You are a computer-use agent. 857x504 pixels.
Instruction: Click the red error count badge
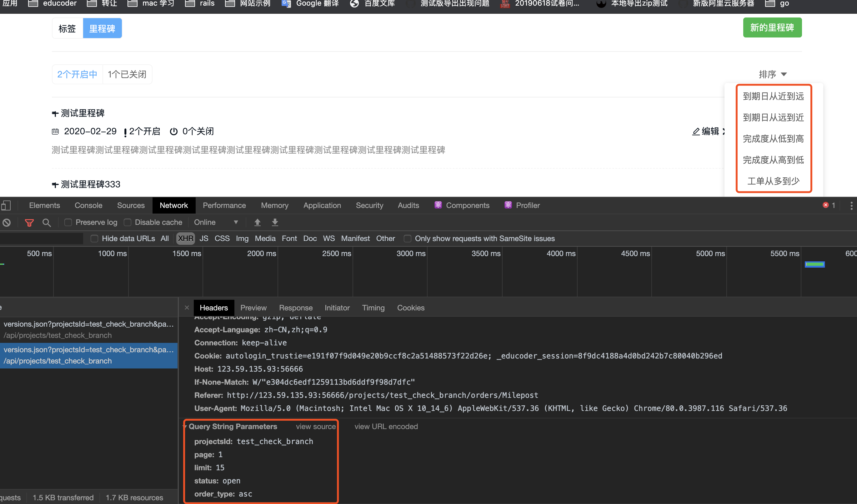point(829,205)
